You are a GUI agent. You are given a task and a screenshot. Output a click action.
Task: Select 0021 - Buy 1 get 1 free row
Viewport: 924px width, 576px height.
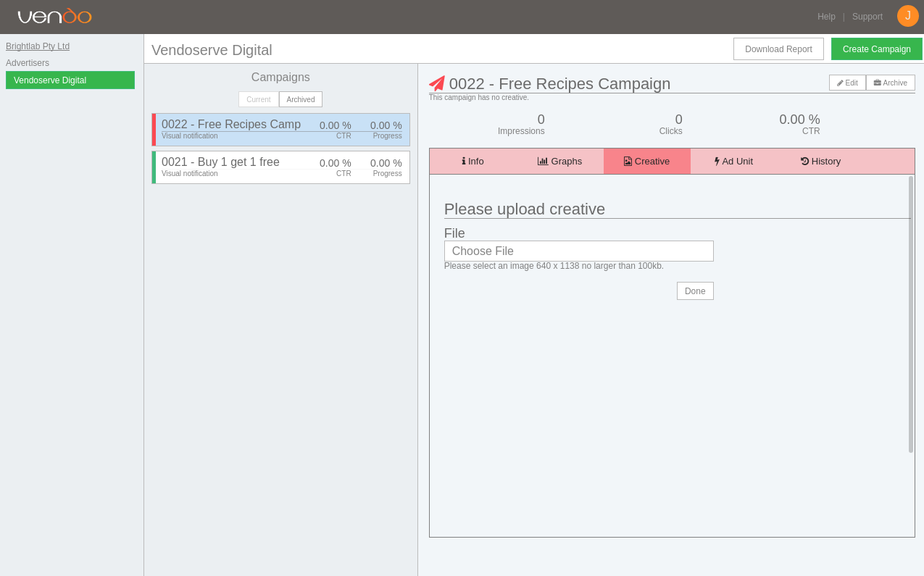click(x=280, y=167)
